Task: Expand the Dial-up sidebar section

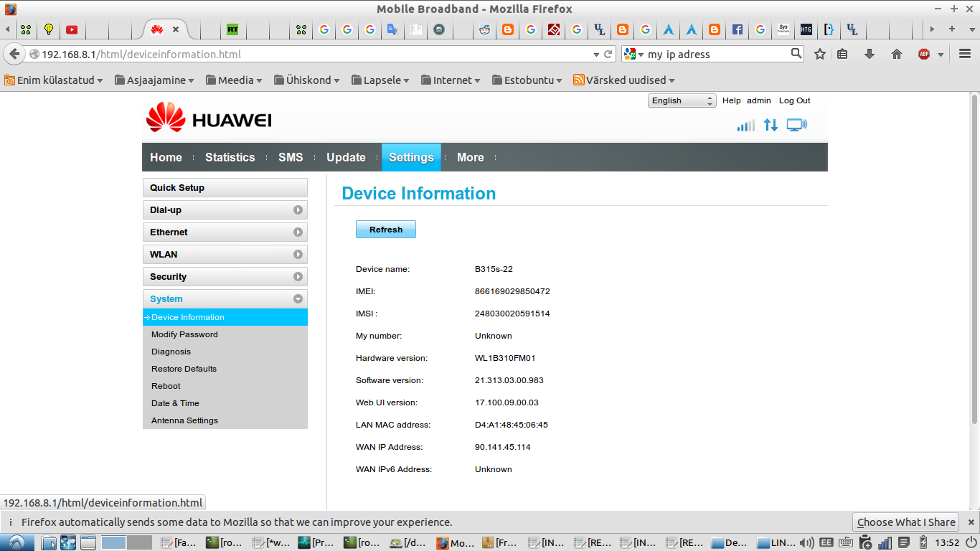Action: tap(225, 210)
